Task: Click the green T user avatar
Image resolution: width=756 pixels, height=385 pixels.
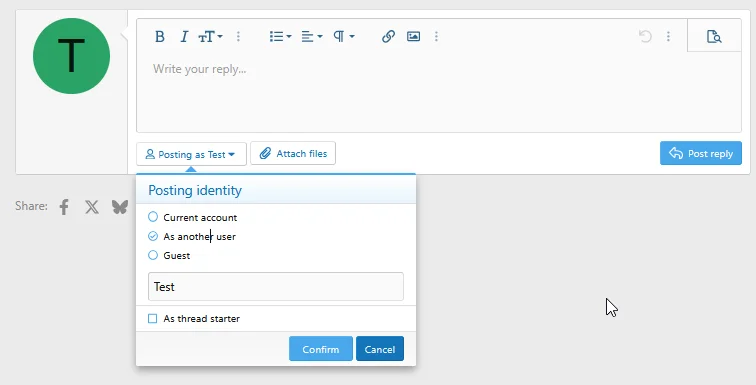Action: (71, 56)
